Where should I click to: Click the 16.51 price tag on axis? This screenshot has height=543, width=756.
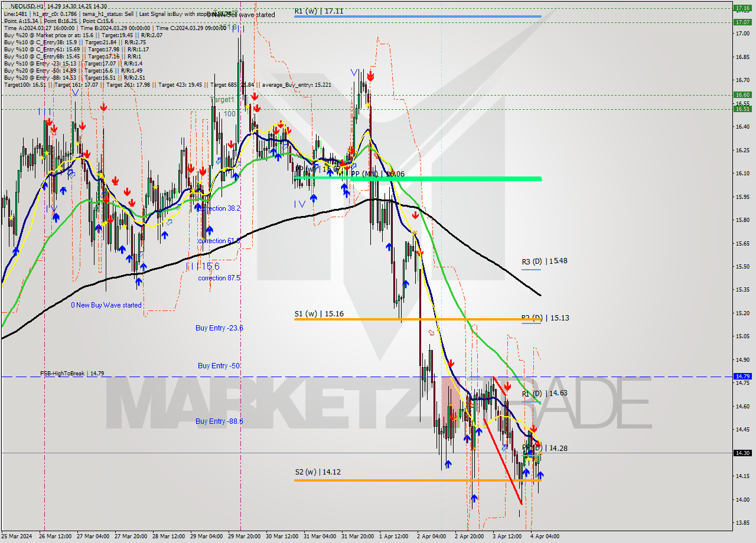click(x=742, y=109)
